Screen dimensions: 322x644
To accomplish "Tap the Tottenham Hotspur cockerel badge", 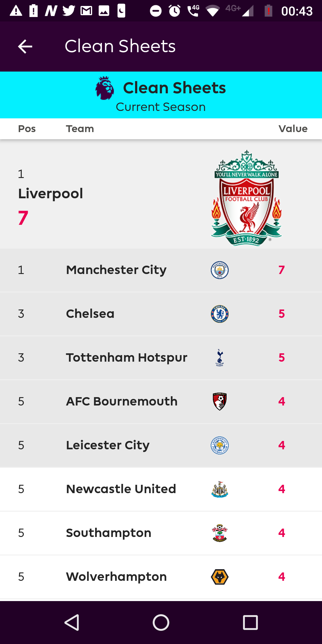I will 220,357.
